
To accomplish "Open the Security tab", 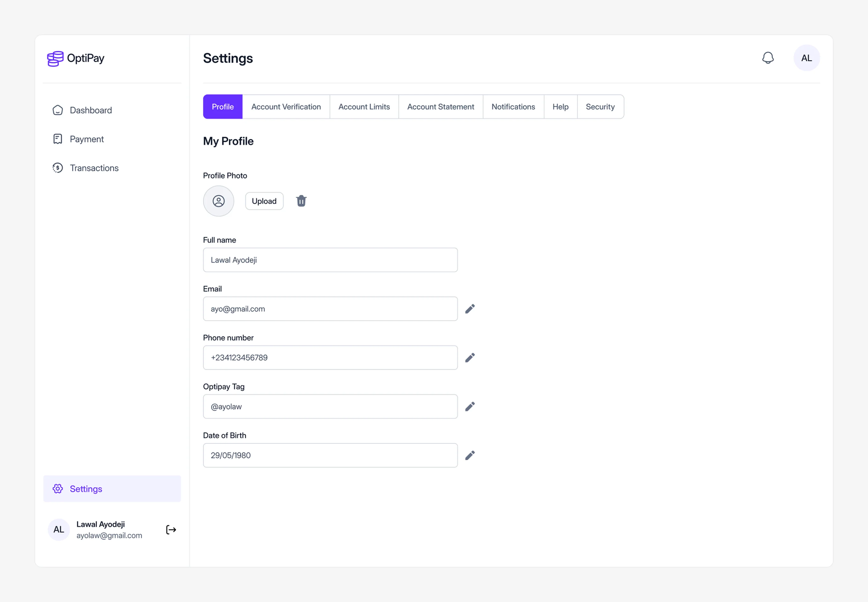I will pos(600,107).
